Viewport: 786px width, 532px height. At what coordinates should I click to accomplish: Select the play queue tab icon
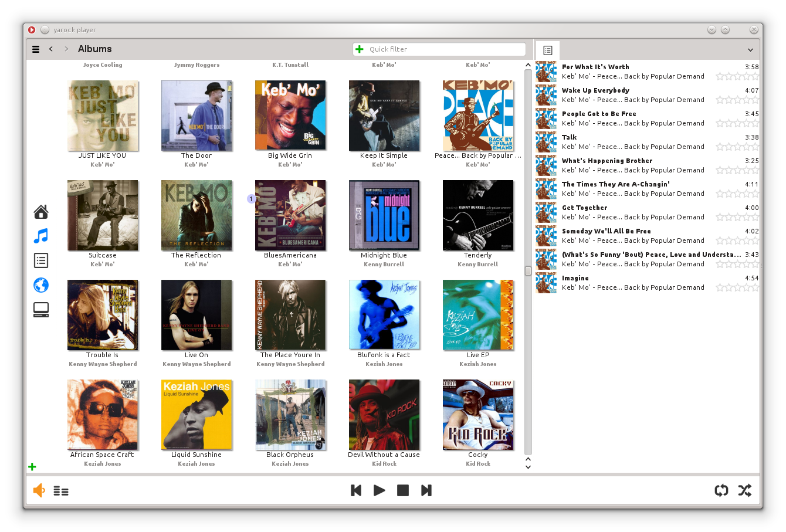point(548,50)
